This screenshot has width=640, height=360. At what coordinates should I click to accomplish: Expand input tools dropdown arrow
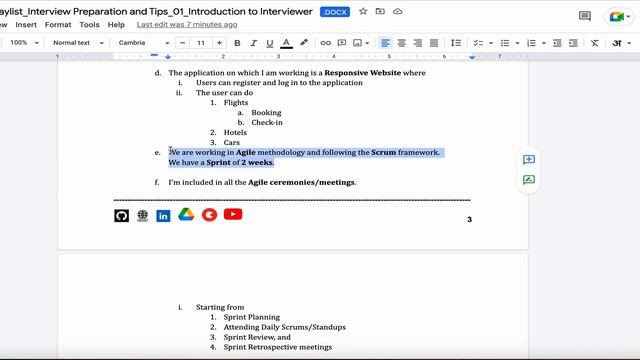pyautogui.click(x=629, y=43)
